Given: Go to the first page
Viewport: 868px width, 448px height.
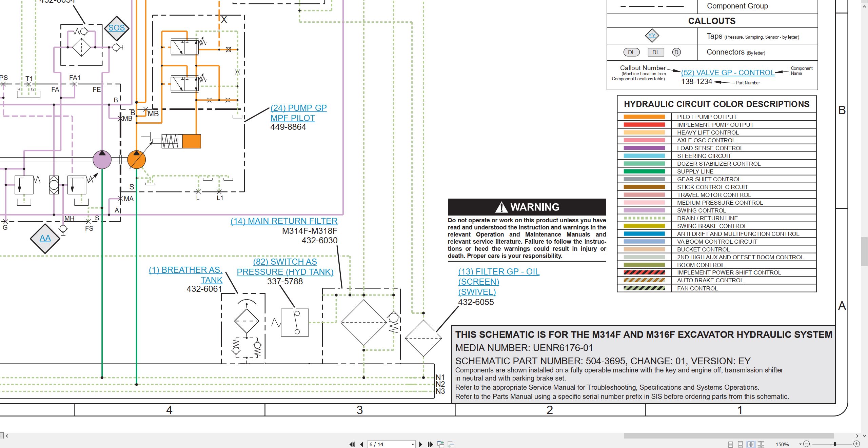Looking at the screenshot, I should click(352, 444).
